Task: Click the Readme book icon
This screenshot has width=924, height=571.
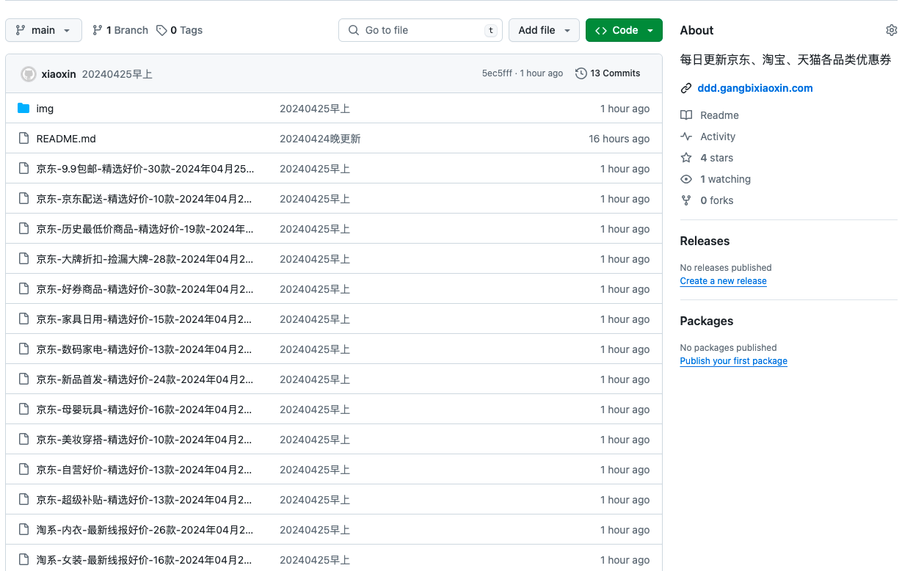Action: click(x=686, y=115)
